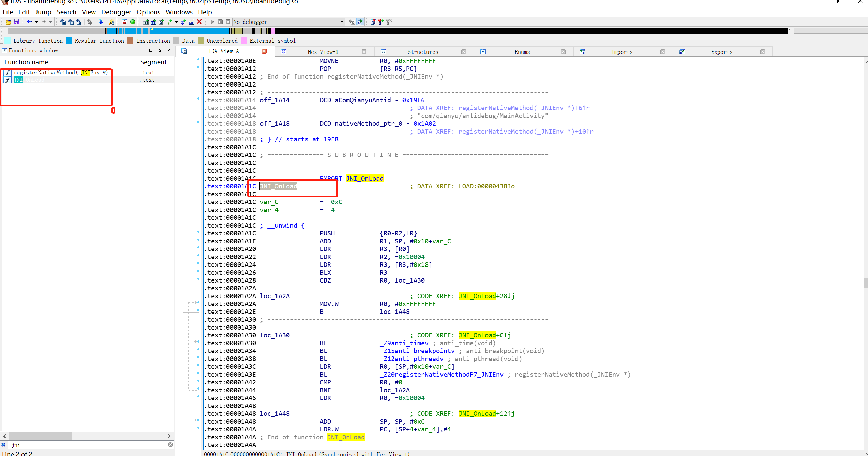Open the View menu

click(x=89, y=12)
